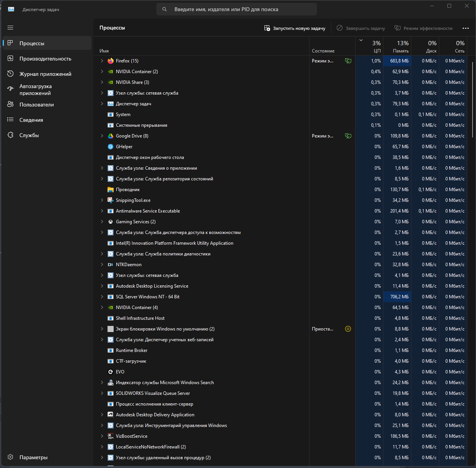Click the SQL Server Windows NT icon

tap(111, 297)
